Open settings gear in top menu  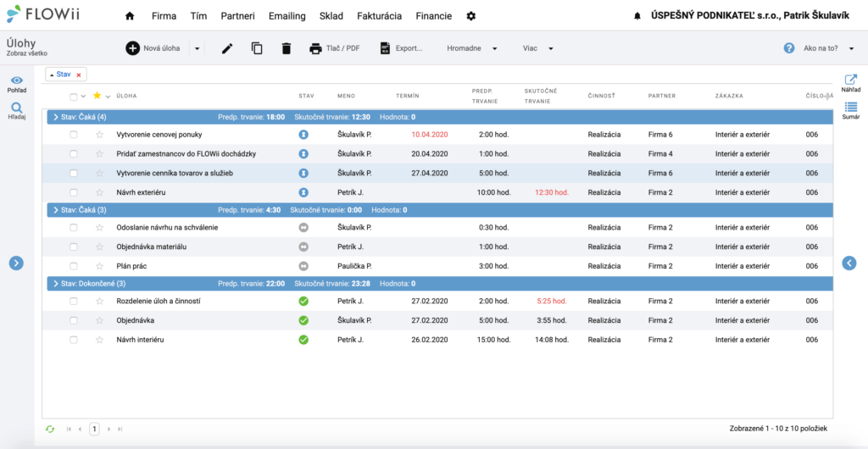coord(471,16)
